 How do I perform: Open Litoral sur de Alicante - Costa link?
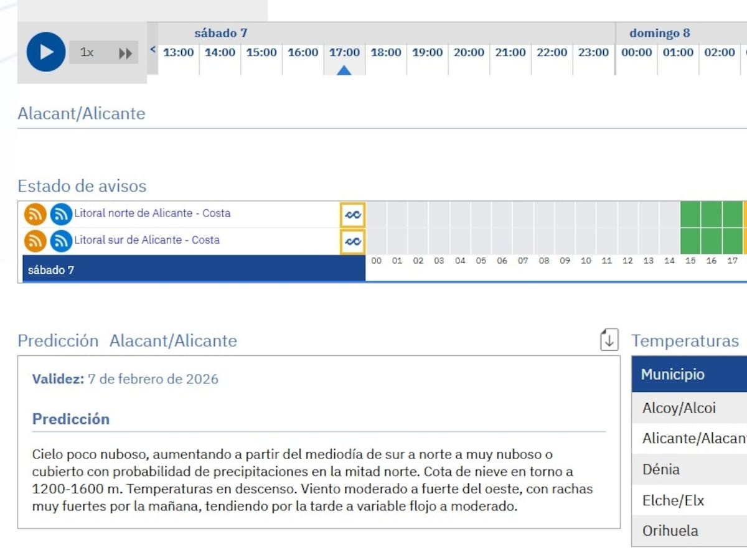point(147,240)
